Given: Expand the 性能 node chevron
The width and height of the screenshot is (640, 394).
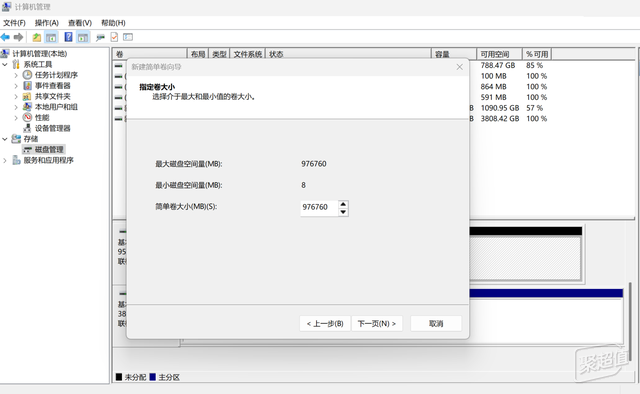Looking at the screenshot, I should (16, 118).
